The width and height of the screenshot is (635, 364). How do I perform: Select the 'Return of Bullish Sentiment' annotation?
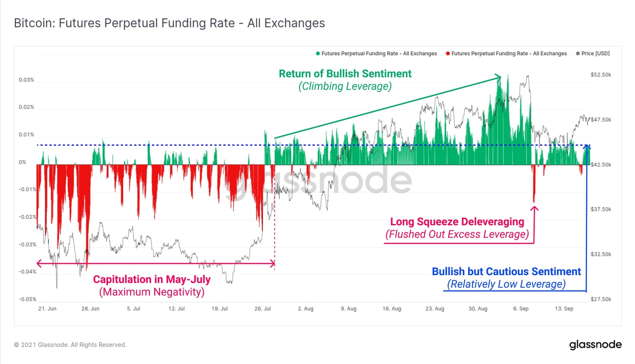point(345,74)
